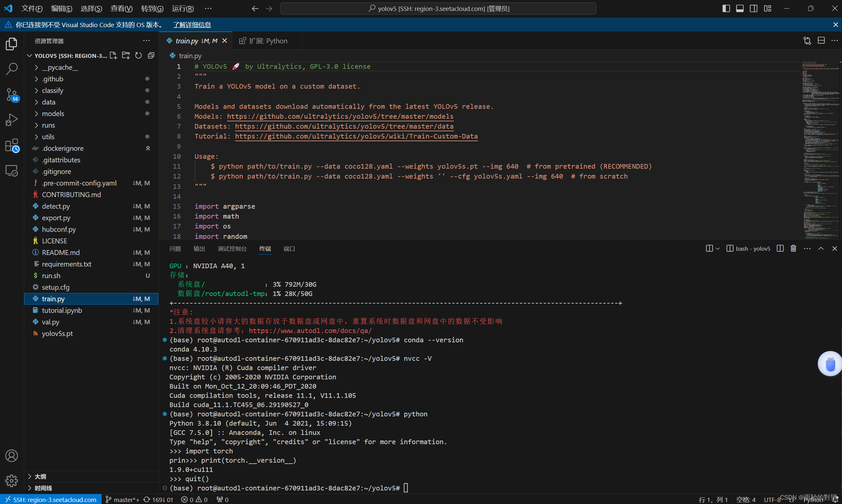842x504 pixels.
Task: Open the Run and Debug view
Action: pyautogui.click(x=12, y=119)
